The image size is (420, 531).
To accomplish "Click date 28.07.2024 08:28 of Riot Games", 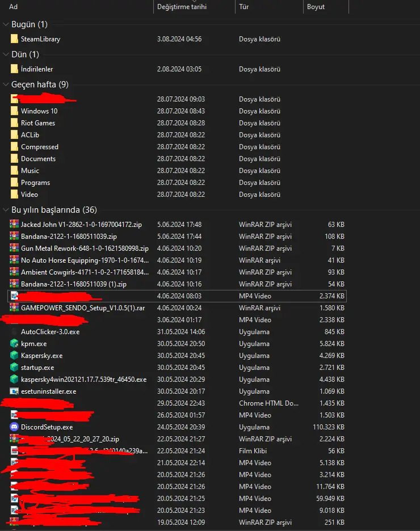I will [x=181, y=123].
